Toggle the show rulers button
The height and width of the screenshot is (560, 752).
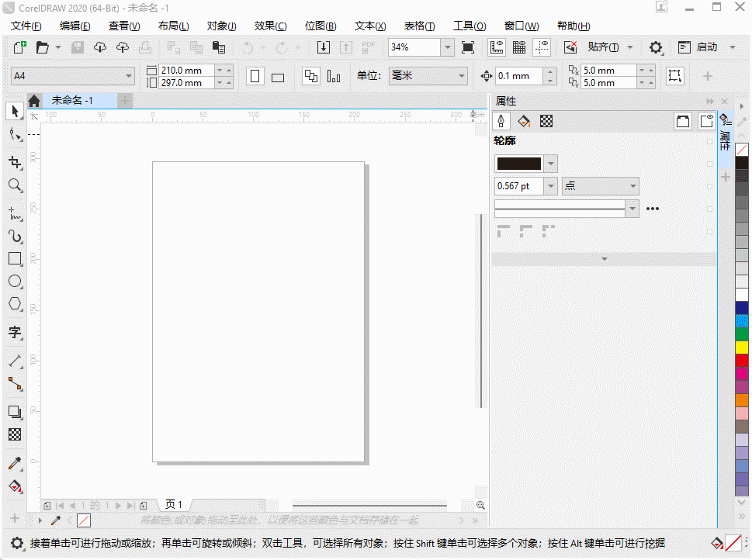tap(497, 47)
